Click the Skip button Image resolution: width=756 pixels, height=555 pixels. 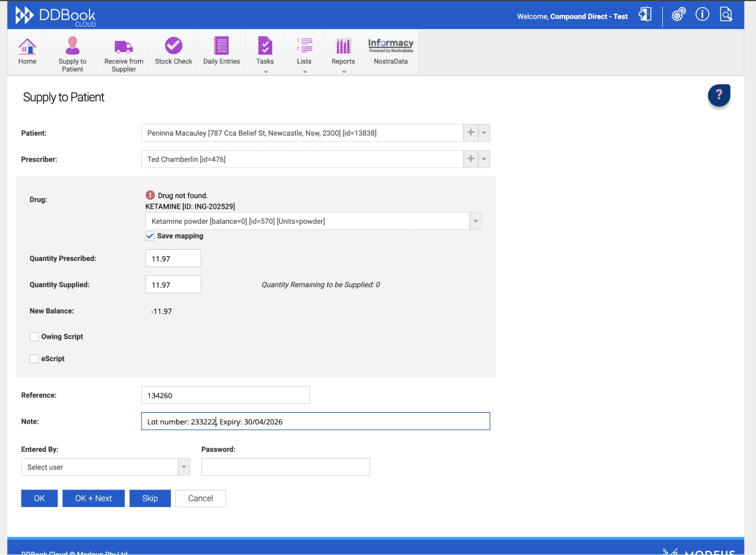(150, 498)
